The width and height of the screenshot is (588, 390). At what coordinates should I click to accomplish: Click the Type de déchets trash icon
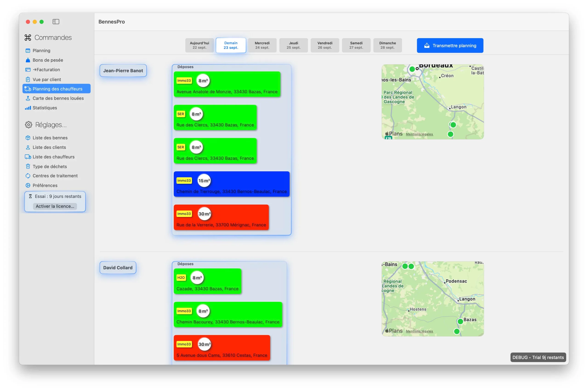tap(28, 166)
